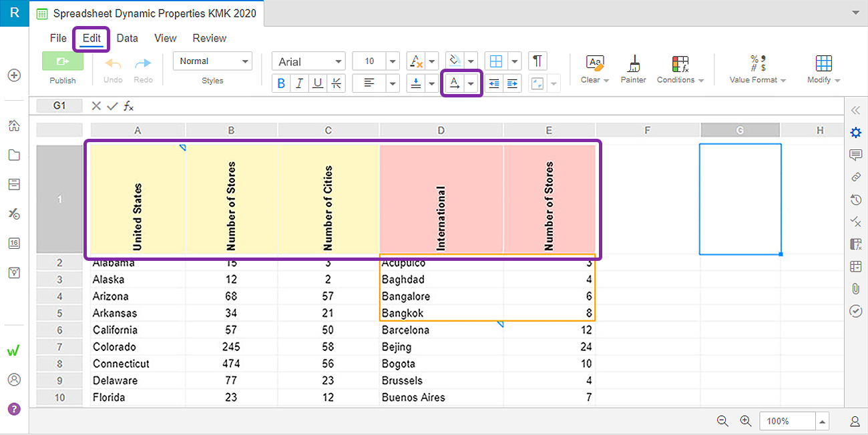The height and width of the screenshot is (435, 868).
Task: Click the fill color bucket icon
Action: (x=455, y=61)
